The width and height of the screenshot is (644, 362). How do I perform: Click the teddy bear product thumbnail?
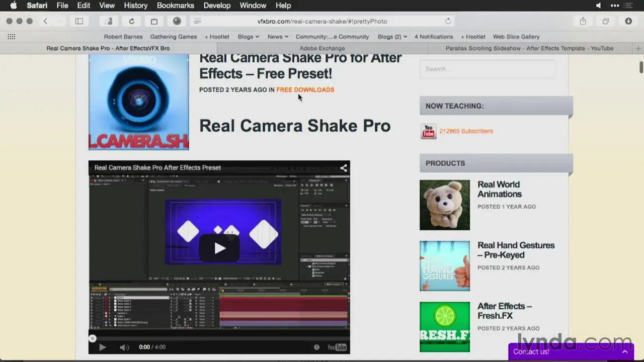point(445,205)
